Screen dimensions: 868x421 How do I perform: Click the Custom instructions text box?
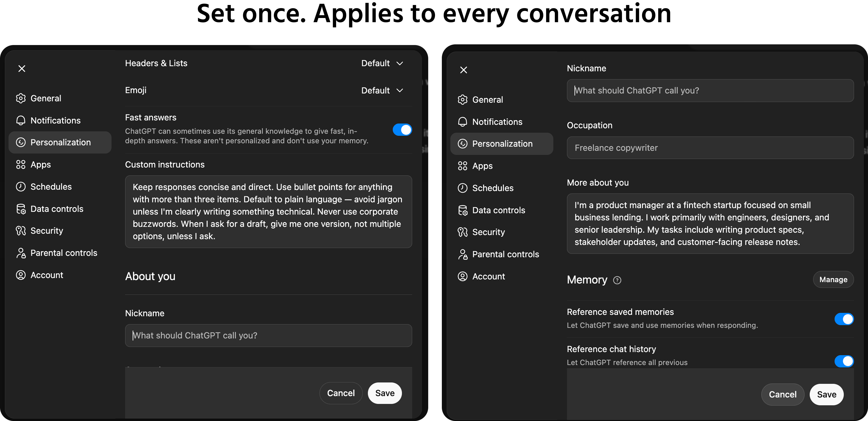[269, 212]
